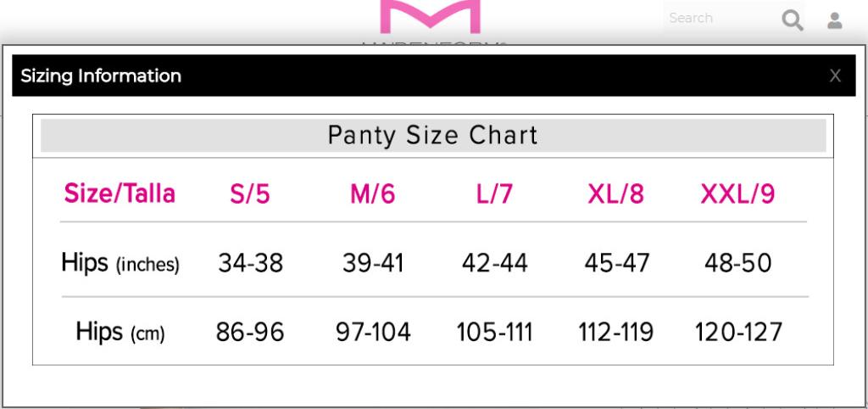Click the M/6 size header
The width and height of the screenshot is (868, 409).
pos(372,194)
